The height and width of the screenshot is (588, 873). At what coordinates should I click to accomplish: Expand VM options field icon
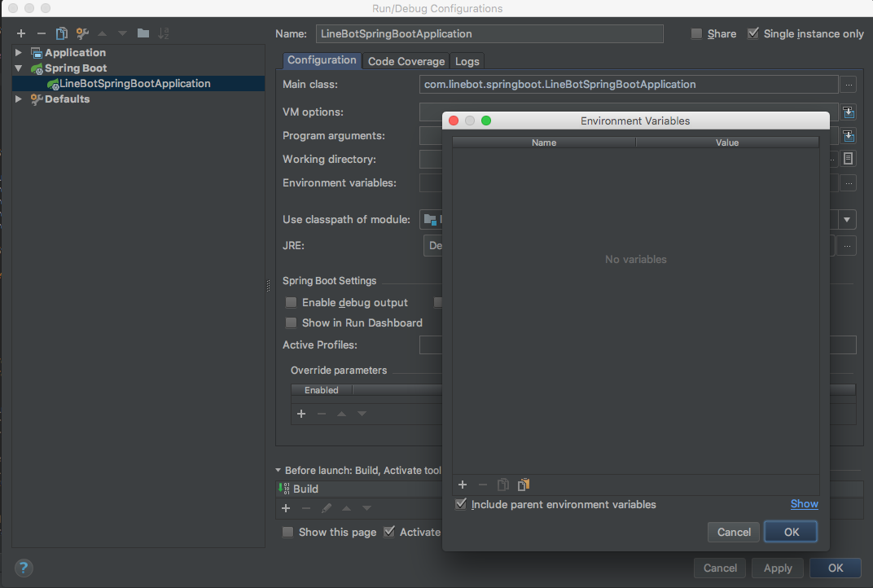click(849, 112)
